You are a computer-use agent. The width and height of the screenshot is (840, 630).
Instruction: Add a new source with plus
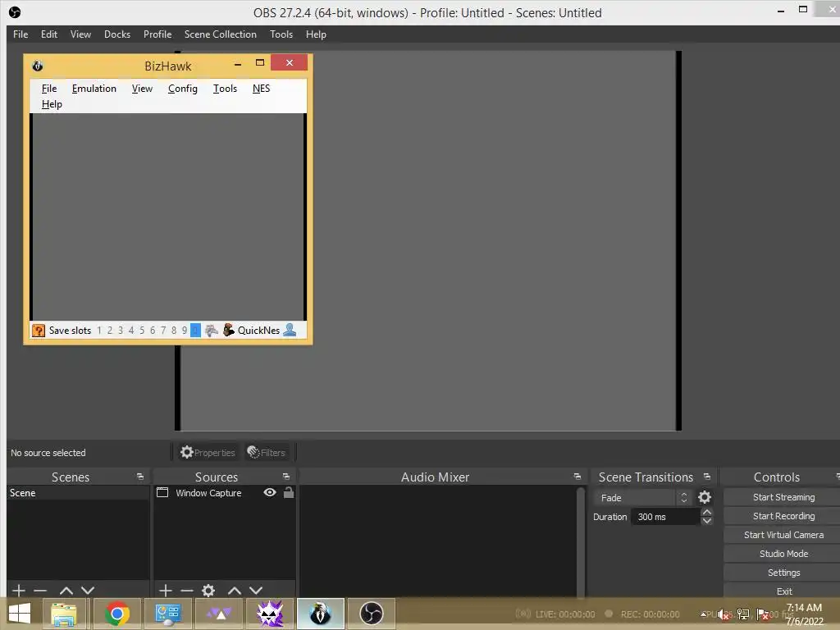(x=166, y=591)
